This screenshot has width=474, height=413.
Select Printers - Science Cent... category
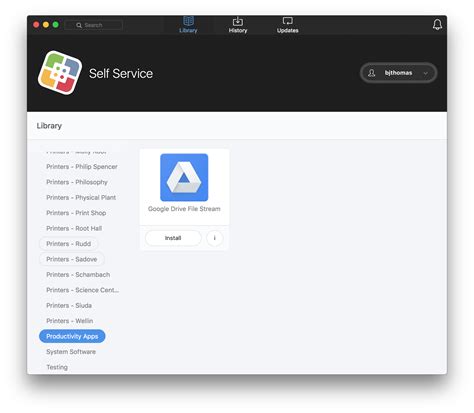[x=82, y=290]
